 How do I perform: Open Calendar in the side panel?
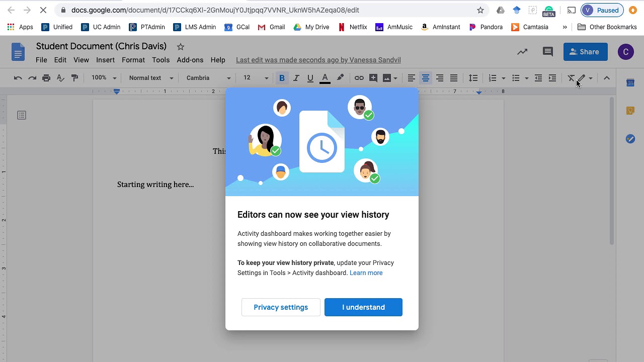click(630, 83)
